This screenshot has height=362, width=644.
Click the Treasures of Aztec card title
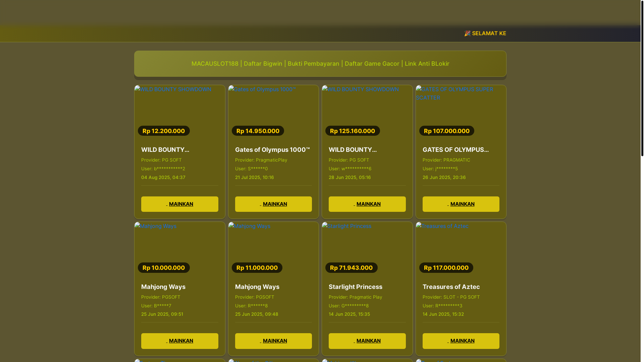click(x=451, y=287)
